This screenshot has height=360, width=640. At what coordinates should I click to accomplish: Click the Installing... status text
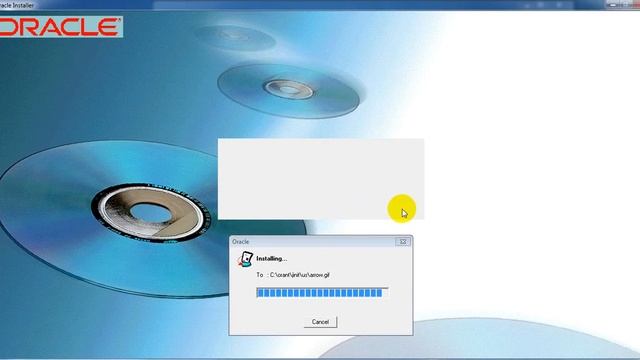271,259
